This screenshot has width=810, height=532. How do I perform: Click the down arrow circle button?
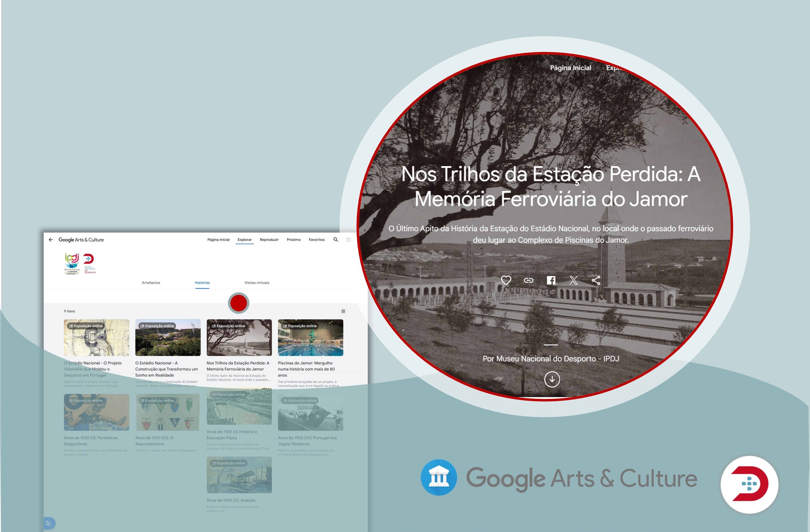[x=552, y=379]
